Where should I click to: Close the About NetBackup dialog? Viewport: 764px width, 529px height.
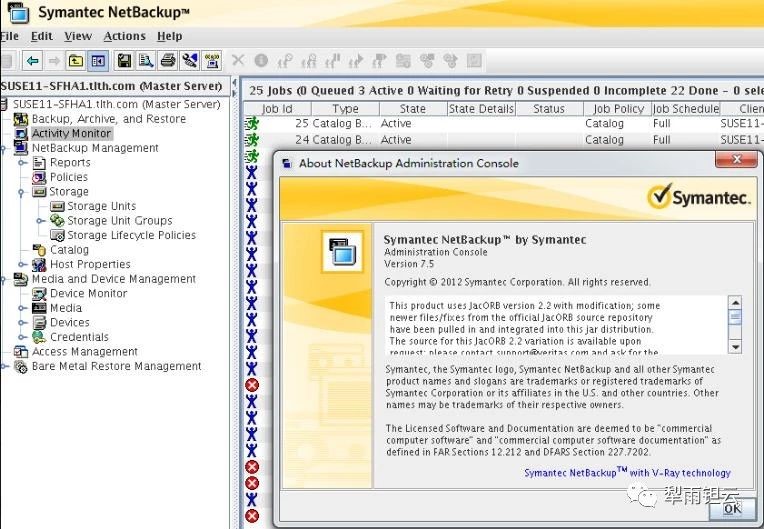pyautogui.click(x=736, y=159)
